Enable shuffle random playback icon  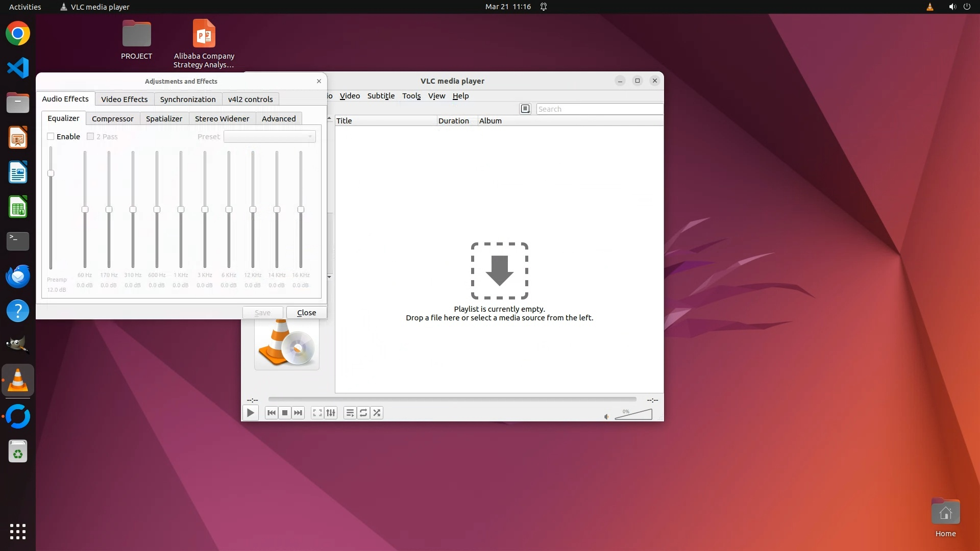[x=377, y=413]
